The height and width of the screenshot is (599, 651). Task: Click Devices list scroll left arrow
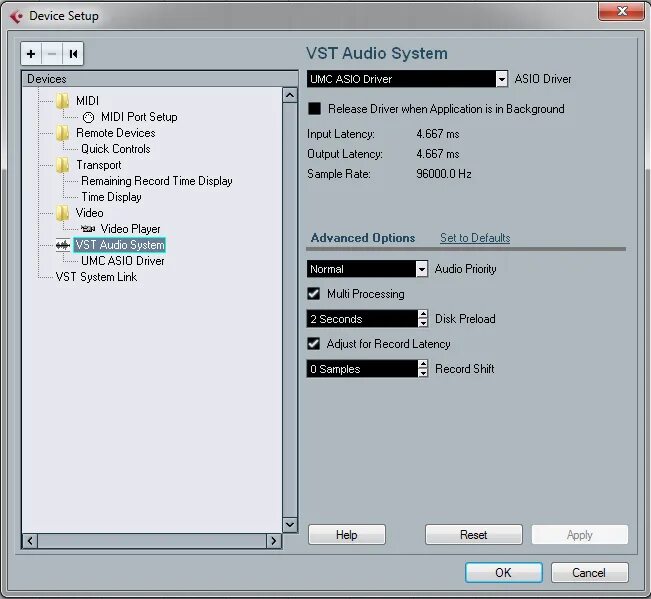tap(30, 541)
